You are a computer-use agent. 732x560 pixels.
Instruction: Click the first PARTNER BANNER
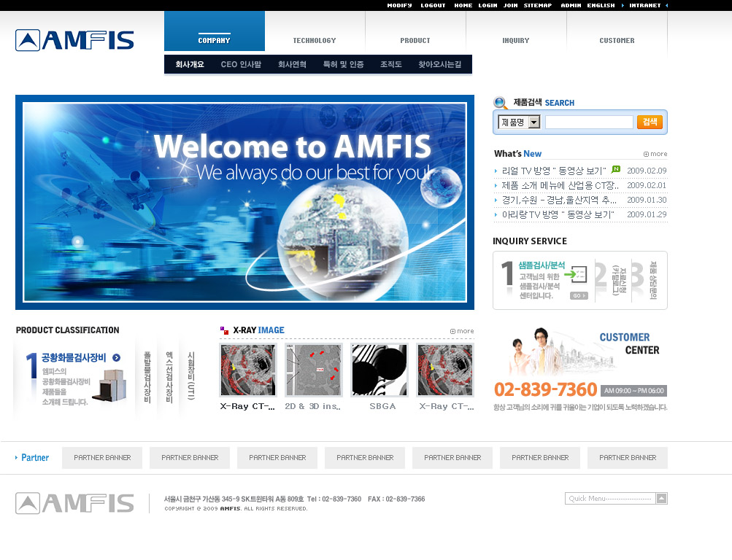pos(102,458)
